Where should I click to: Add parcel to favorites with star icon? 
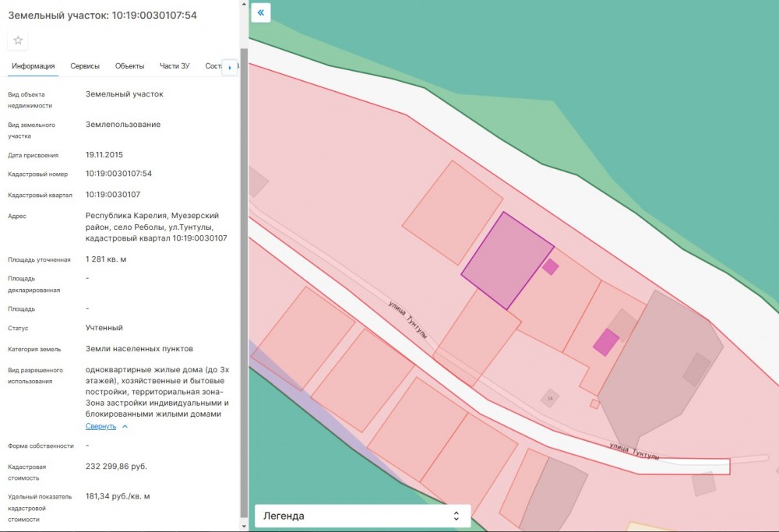point(18,41)
